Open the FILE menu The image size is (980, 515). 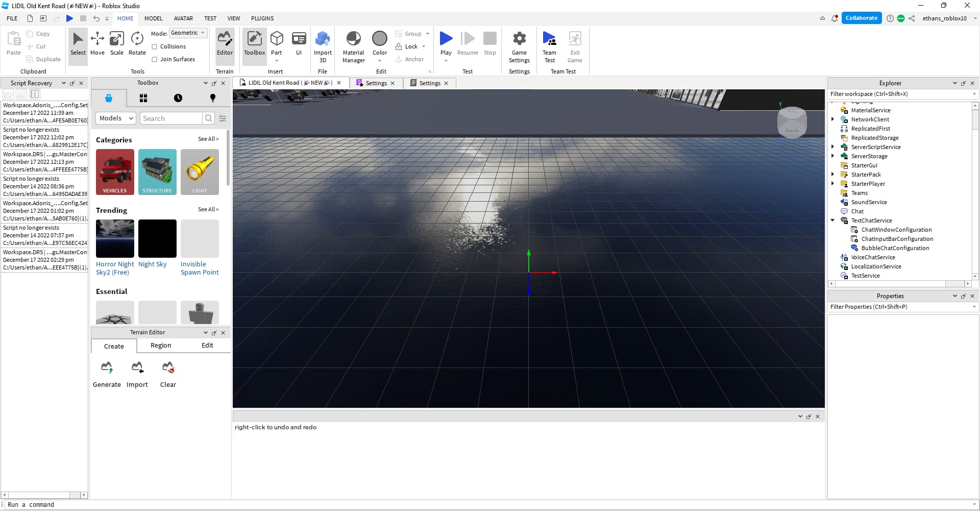click(12, 18)
